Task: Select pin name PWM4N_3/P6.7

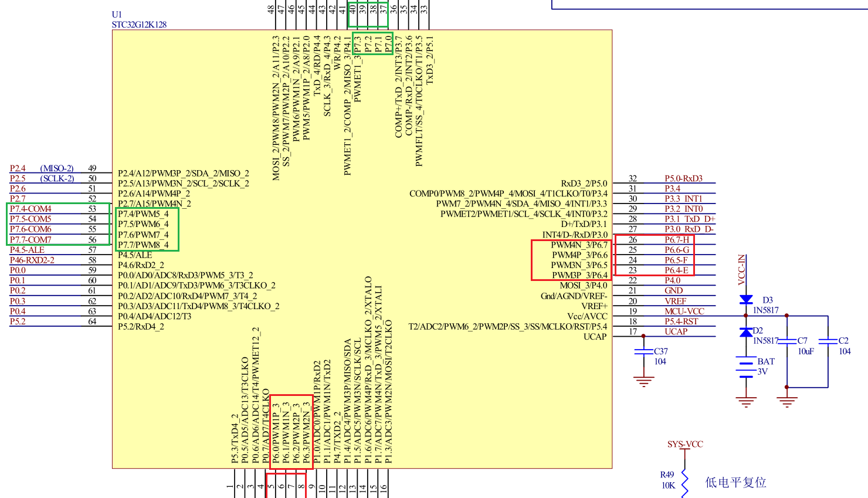Action: pyautogui.click(x=579, y=245)
